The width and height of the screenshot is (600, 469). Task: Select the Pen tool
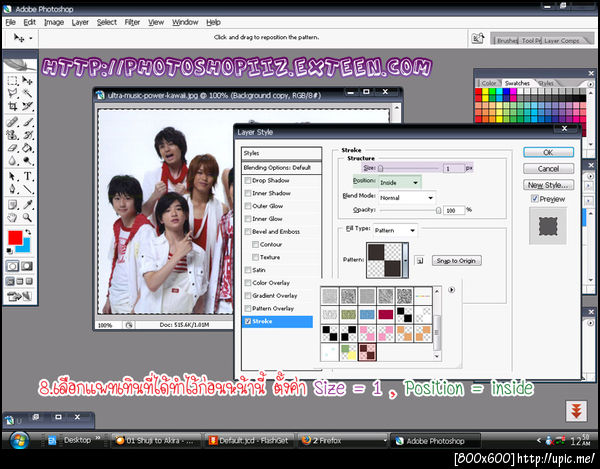[x=12, y=189]
